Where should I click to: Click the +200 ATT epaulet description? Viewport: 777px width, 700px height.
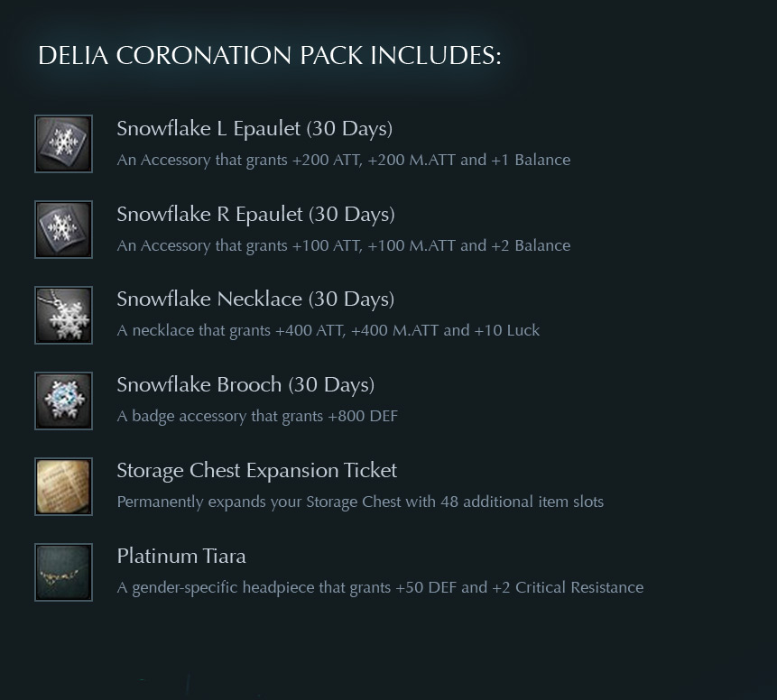344,160
